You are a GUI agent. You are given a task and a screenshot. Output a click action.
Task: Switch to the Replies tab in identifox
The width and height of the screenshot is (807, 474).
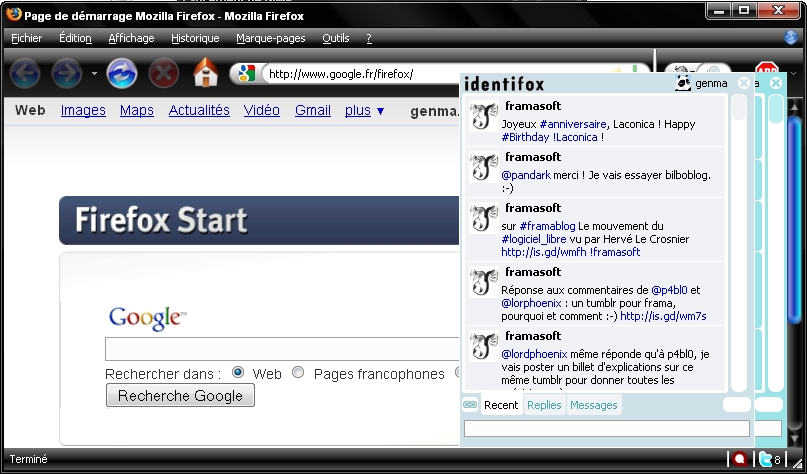[544, 405]
